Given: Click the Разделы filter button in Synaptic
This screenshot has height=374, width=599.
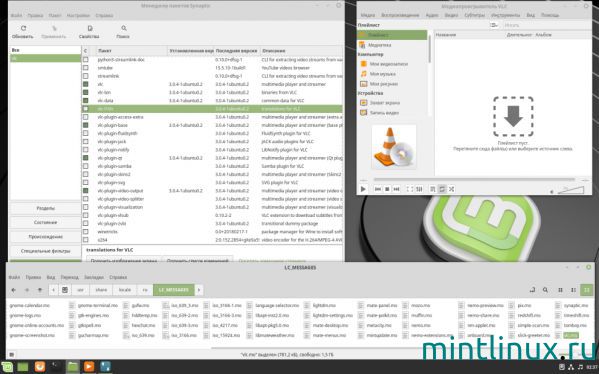Looking at the screenshot, I should click(x=45, y=208).
